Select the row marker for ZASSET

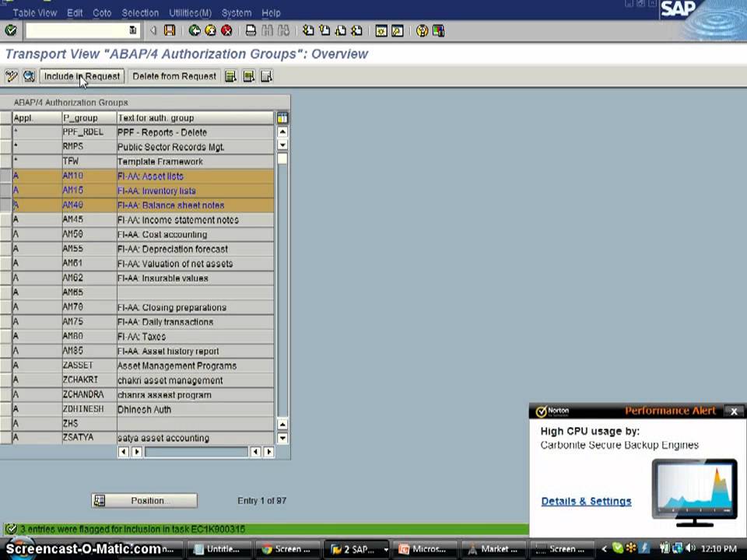5,366
